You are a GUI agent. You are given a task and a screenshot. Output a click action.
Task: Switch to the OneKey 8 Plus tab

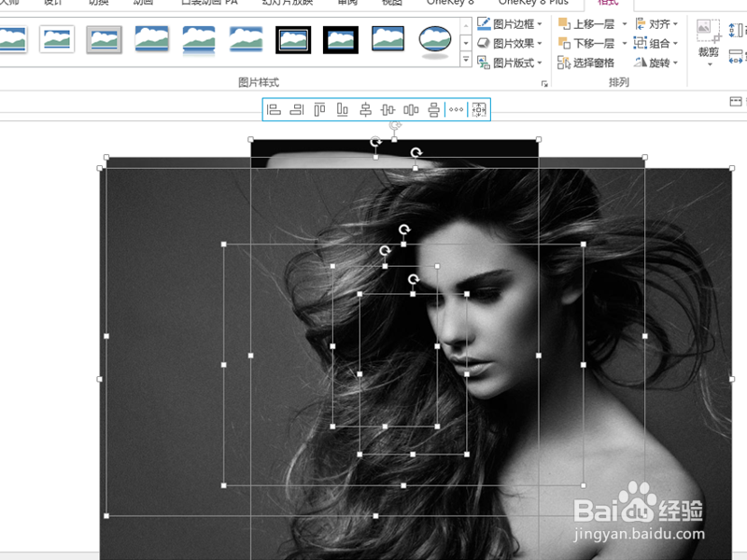pos(533,3)
